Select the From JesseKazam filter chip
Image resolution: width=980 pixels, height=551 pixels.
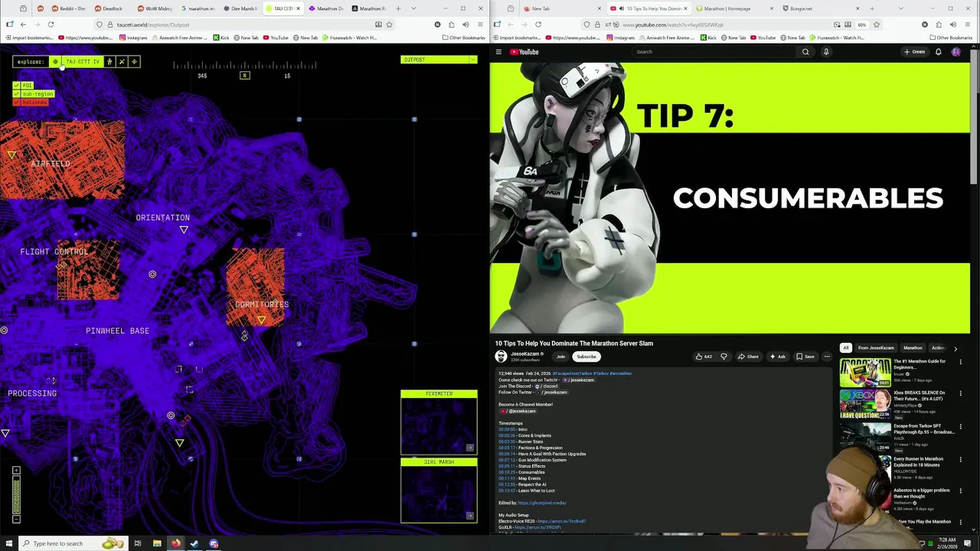click(876, 348)
